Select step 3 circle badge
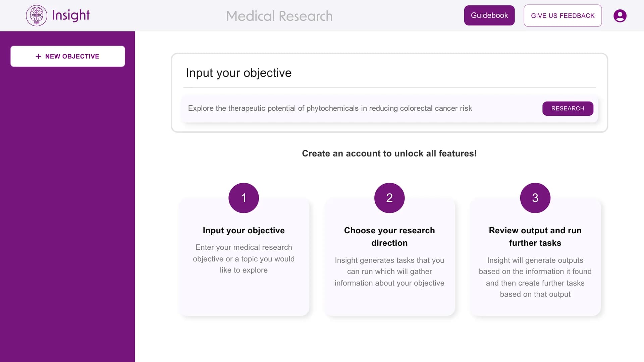The width and height of the screenshot is (644, 362). tap(535, 198)
